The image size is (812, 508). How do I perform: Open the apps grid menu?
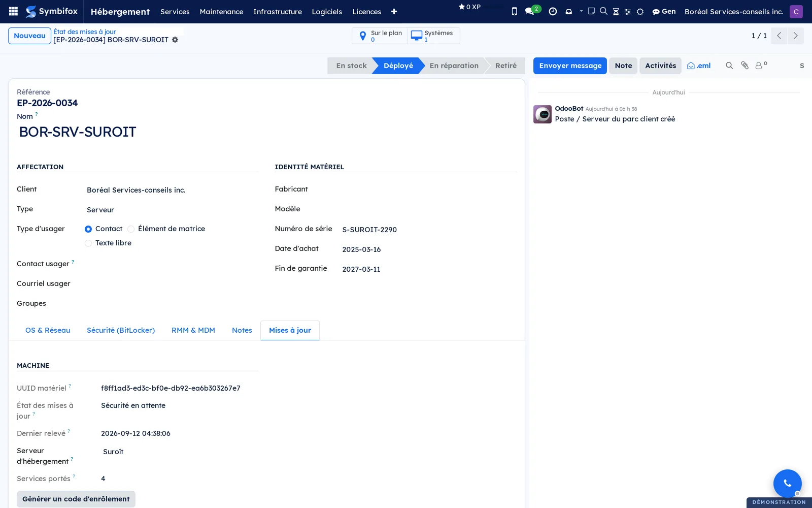(14, 11)
